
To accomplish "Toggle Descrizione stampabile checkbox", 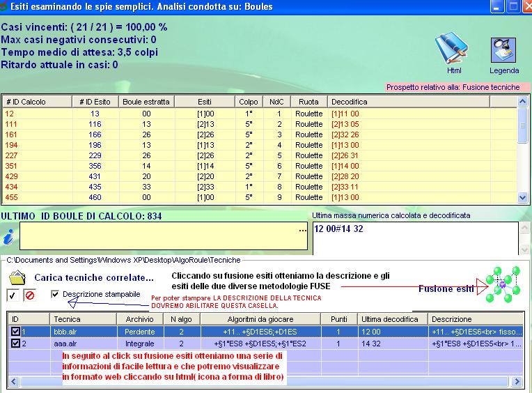I will pyautogui.click(x=54, y=294).
